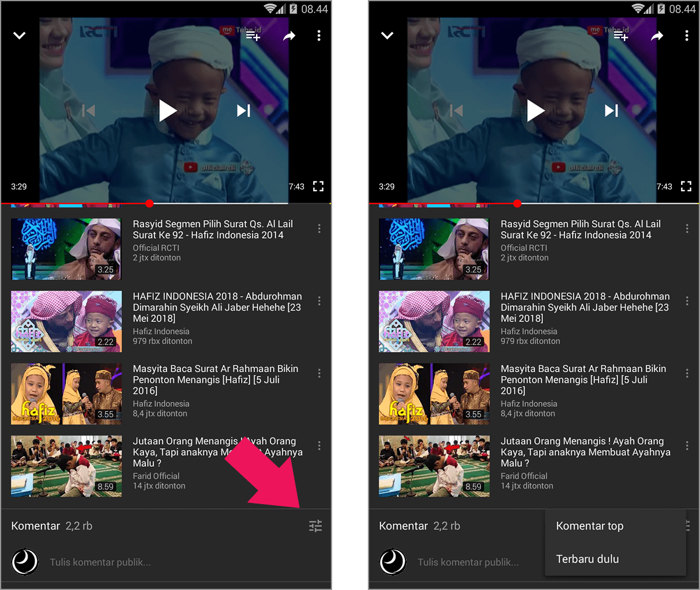Screen dimensions: 700x590
Task: Open Jutaan Orang Menangis thumbnail, right screenshot
Action: coord(434,466)
